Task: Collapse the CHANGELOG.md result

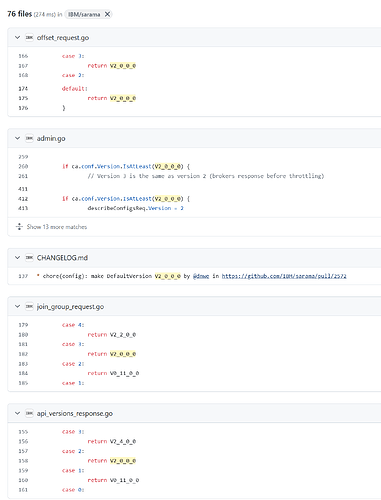Action: click(18, 257)
